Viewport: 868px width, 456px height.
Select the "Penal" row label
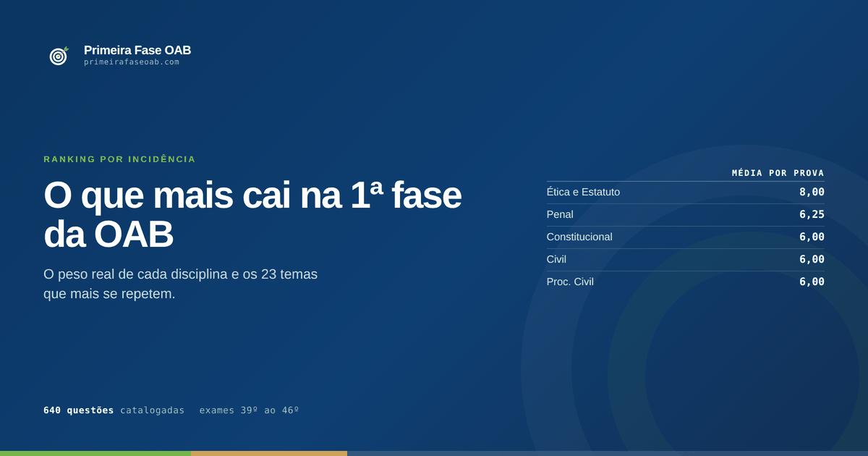tap(560, 214)
